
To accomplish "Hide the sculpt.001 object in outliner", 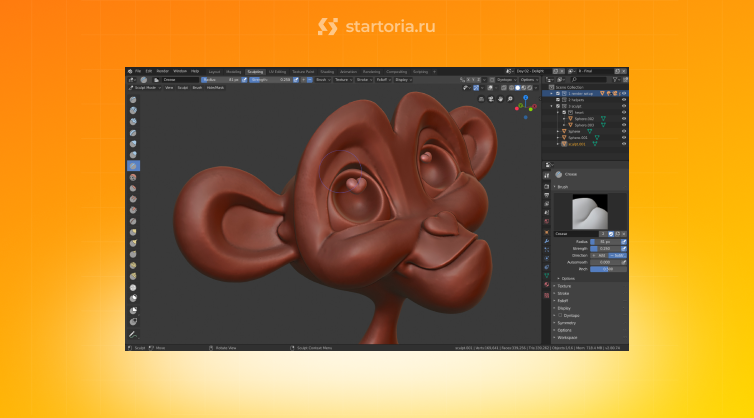I will click(624, 144).
